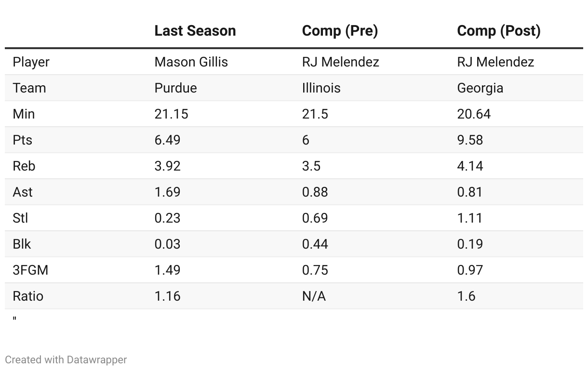Image resolution: width=588 pixels, height=371 pixels.
Task: Click RJ Melendez under Comp (Post)
Action: tap(495, 62)
